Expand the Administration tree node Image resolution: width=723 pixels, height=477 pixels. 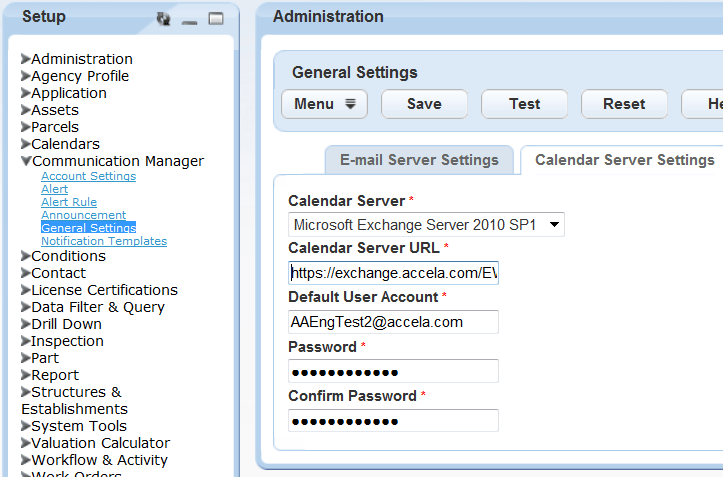[x=26, y=59]
